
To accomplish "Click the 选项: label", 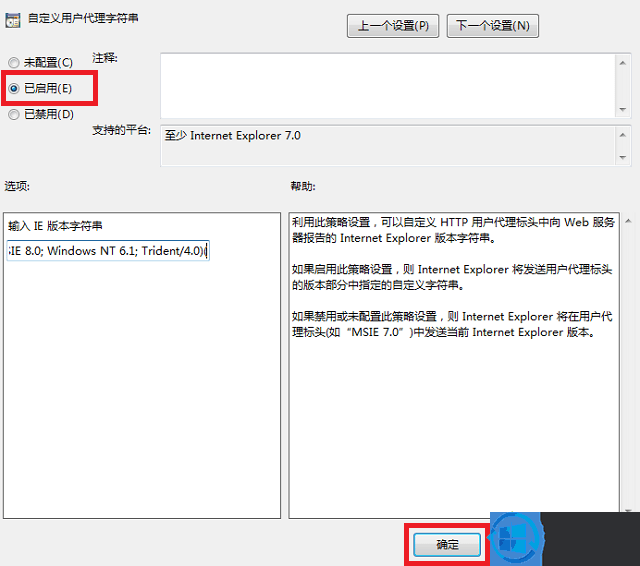I will [17, 186].
